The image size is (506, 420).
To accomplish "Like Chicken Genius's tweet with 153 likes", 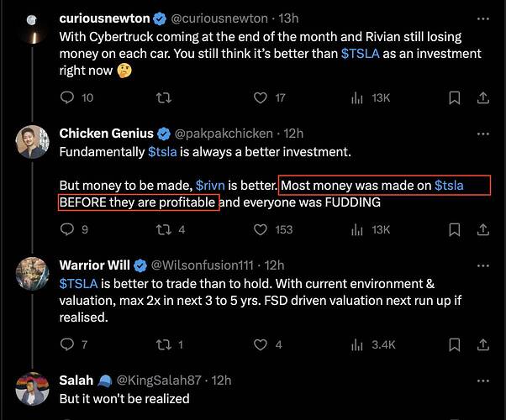I will [259, 229].
